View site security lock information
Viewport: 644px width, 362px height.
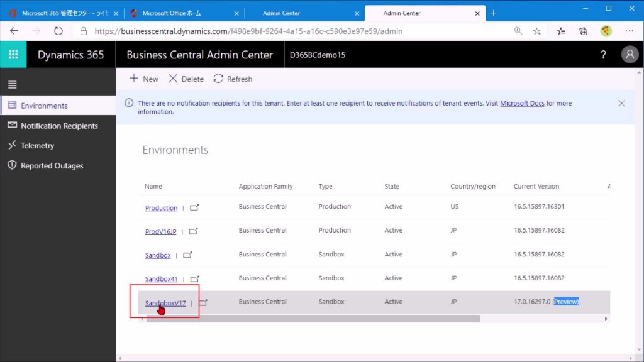[x=84, y=31]
